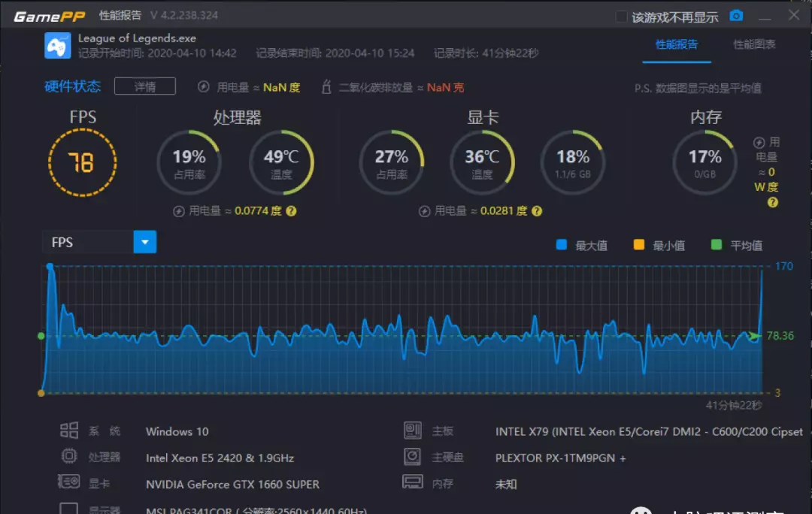Click the carbon emission icon beside 二氧化碳排放量
The width and height of the screenshot is (812, 514).
click(326, 87)
